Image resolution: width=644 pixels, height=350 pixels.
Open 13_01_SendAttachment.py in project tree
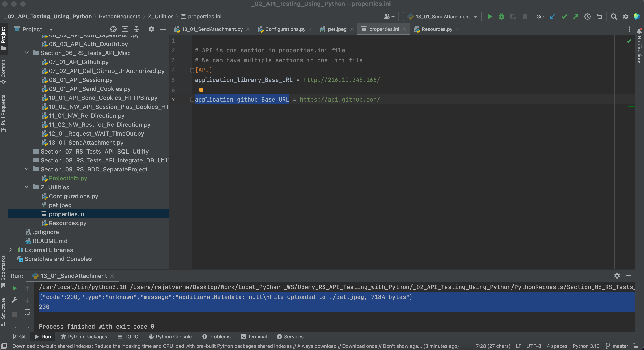(x=86, y=143)
